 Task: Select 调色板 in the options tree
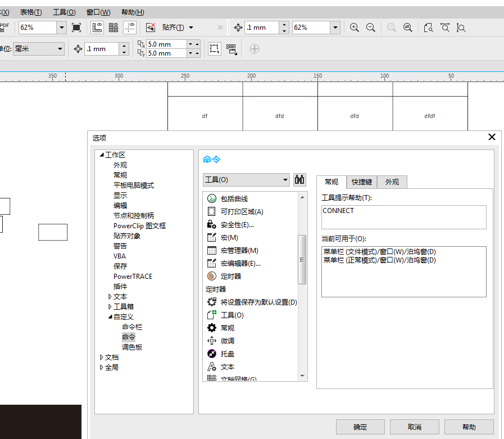coord(132,347)
